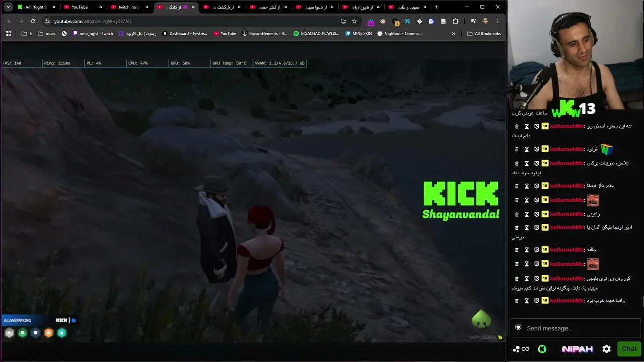Timeout the user on the 'جالبه' message
This screenshot has width=644, height=362.
pyautogui.click(x=527, y=250)
